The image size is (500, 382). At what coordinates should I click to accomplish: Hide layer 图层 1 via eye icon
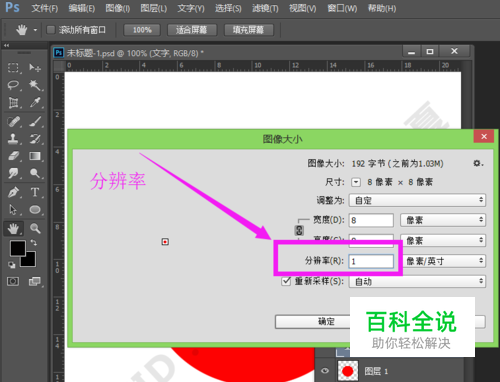coord(325,371)
